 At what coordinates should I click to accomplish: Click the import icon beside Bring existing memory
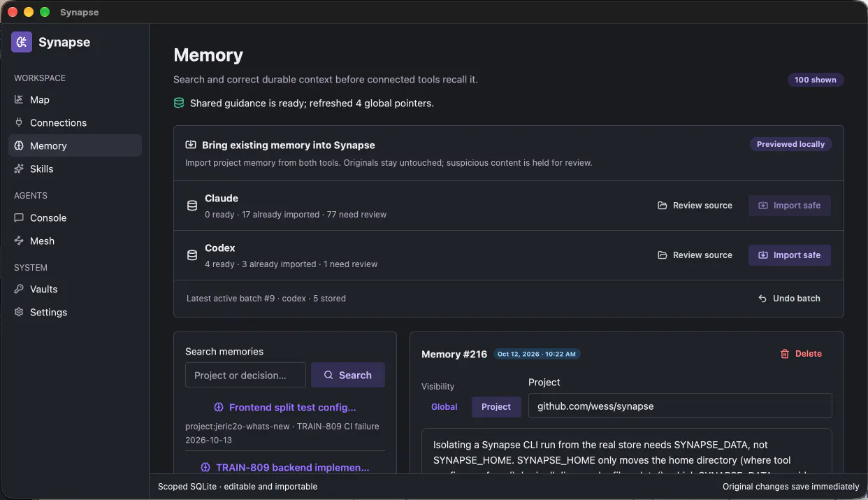tap(190, 145)
